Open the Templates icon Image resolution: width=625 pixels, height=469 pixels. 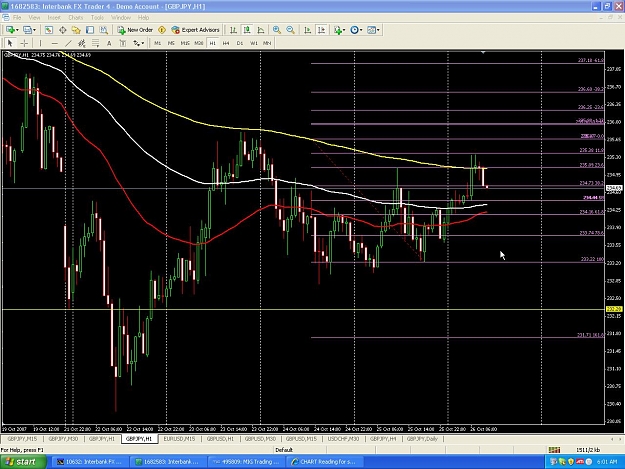(x=371, y=30)
